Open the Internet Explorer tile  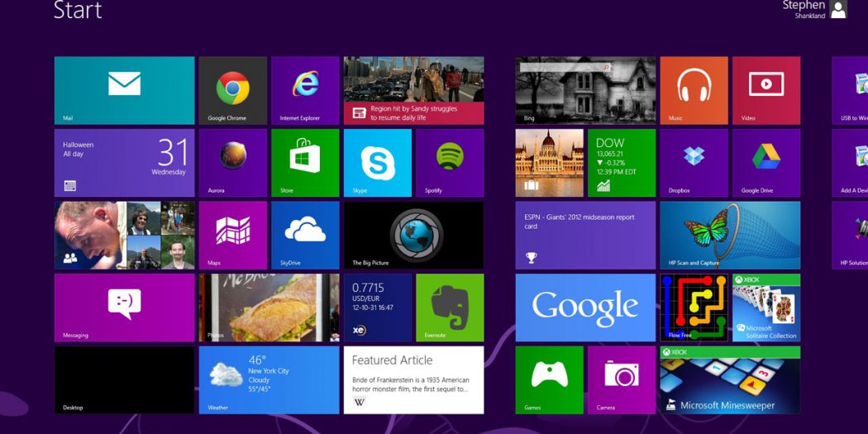click(305, 90)
